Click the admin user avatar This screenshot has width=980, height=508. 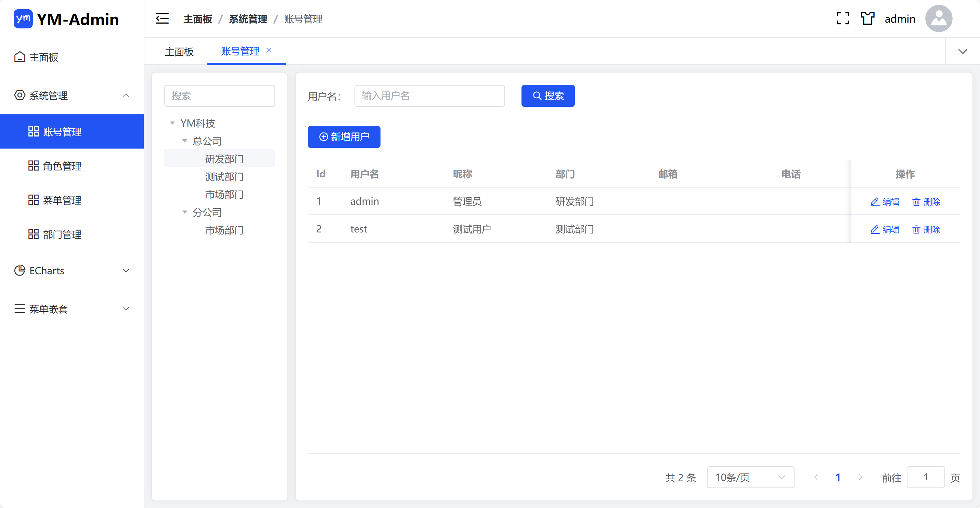point(939,18)
